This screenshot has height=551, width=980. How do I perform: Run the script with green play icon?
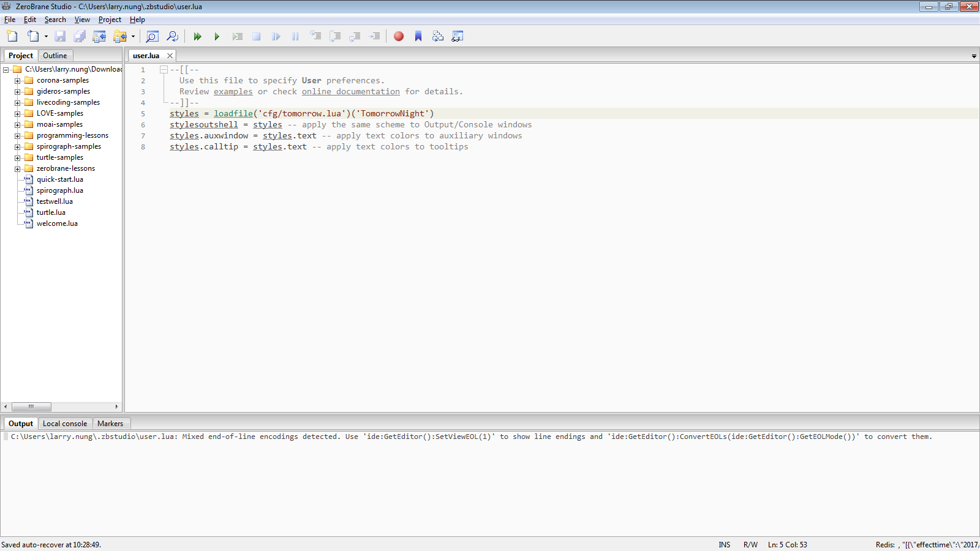[x=217, y=36]
